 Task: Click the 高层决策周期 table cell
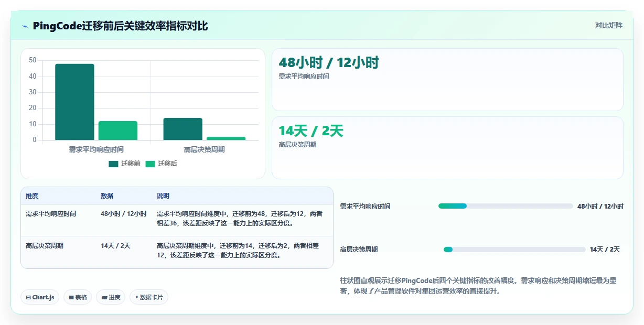pyautogui.click(x=45, y=245)
